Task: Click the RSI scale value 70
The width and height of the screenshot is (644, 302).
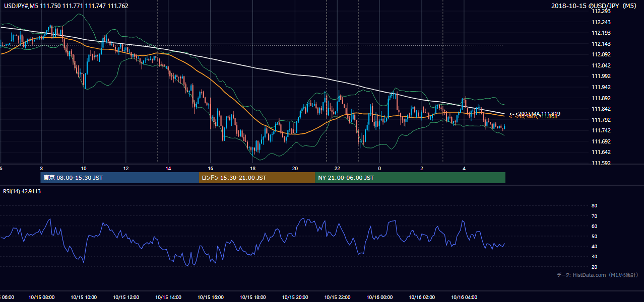Action: click(x=594, y=216)
